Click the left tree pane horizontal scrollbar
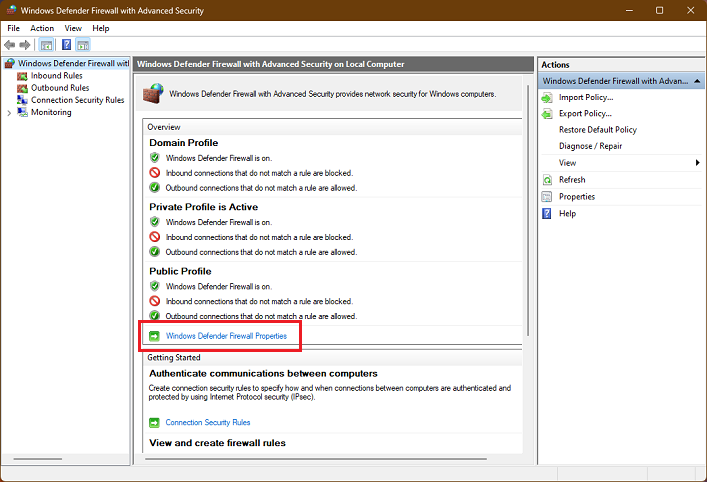The height and width of the screenshot is (482, 707). tap(38, 459)
